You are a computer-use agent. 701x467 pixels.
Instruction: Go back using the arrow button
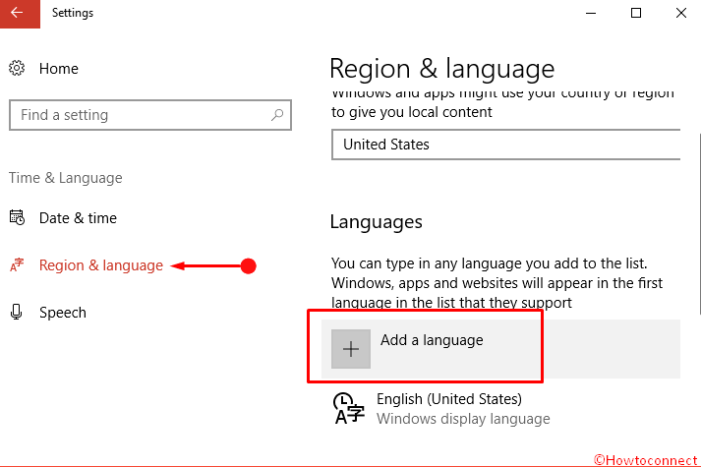pos(20,13)
